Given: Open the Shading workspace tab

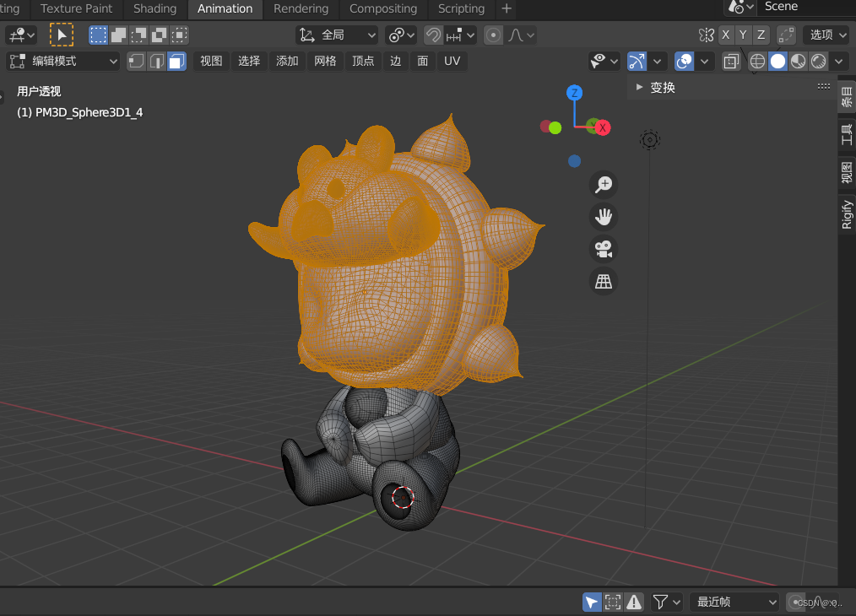Looking at the screenshot, I should point(155,8).
